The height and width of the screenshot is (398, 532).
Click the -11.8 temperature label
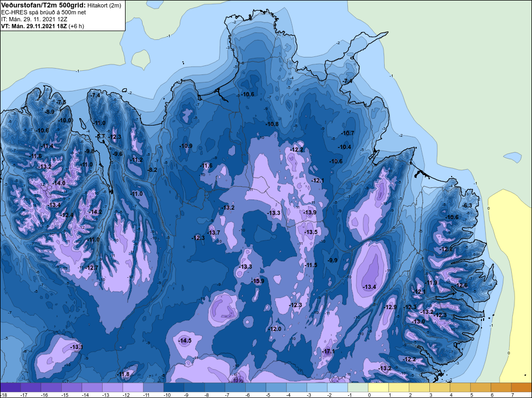[x=123, y=374]
